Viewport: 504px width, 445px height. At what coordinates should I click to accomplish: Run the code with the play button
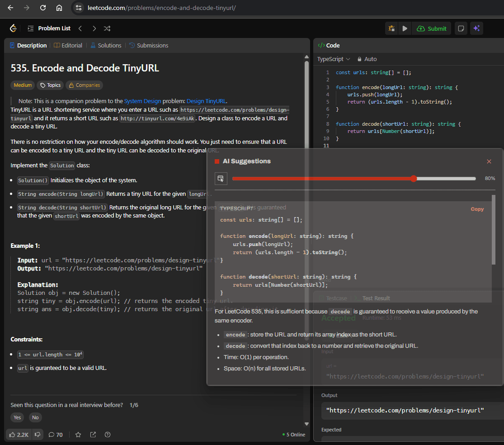point(405,28)
